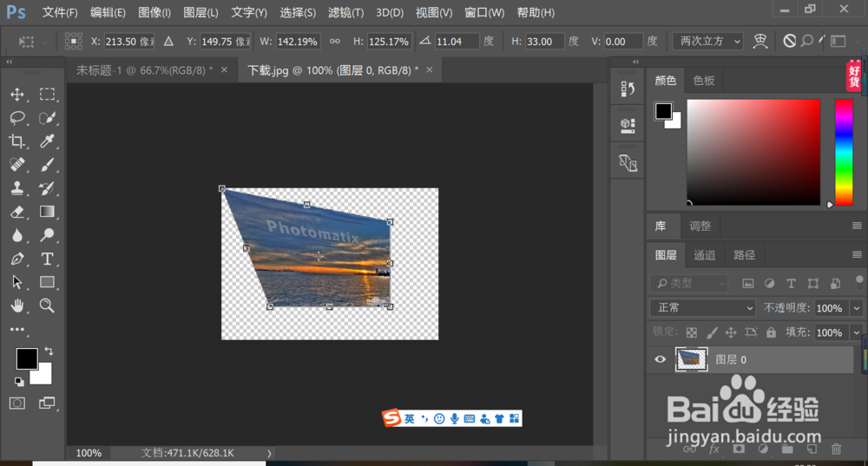868x466 pixels.
Task: Switch to the 色板 tab
Action: (704, 81)
